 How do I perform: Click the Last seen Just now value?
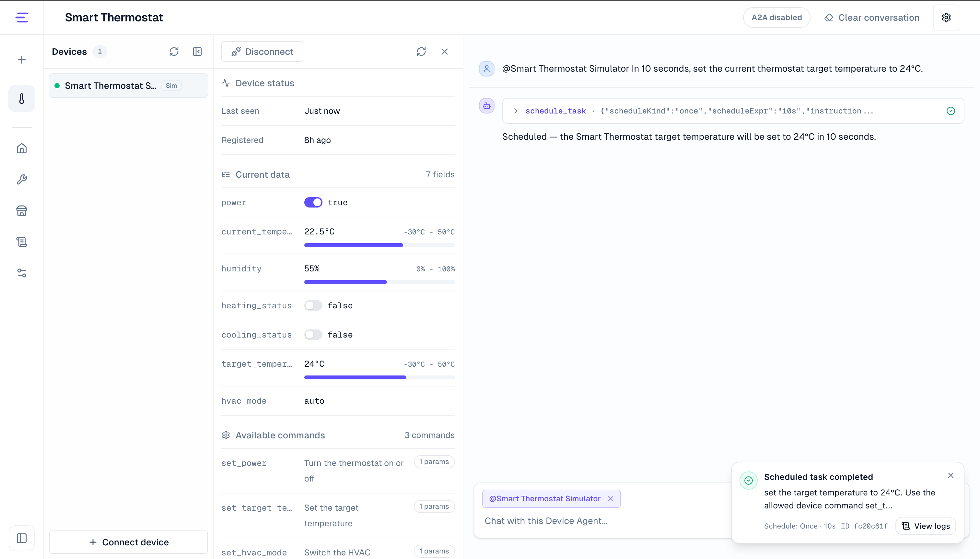tap(322, 111)
